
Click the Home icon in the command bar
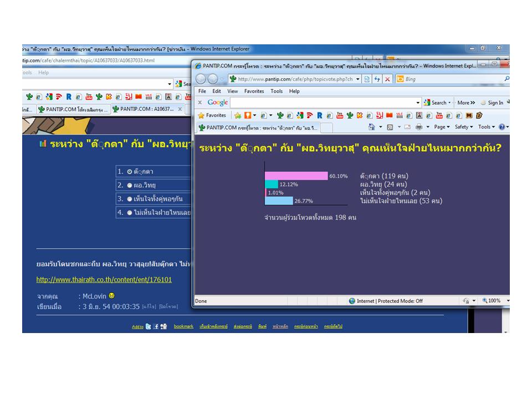[372, 127]
